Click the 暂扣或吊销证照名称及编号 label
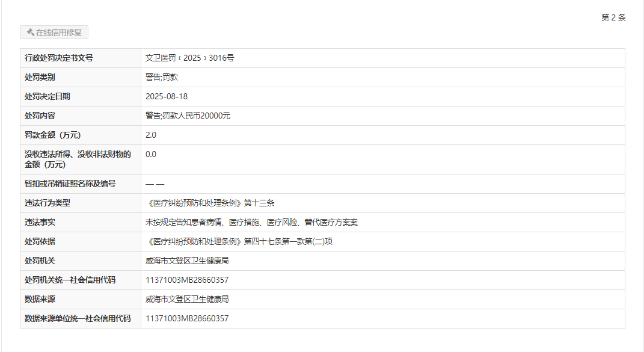This screenshot has height=352, width=644. (x=70, y=184)
